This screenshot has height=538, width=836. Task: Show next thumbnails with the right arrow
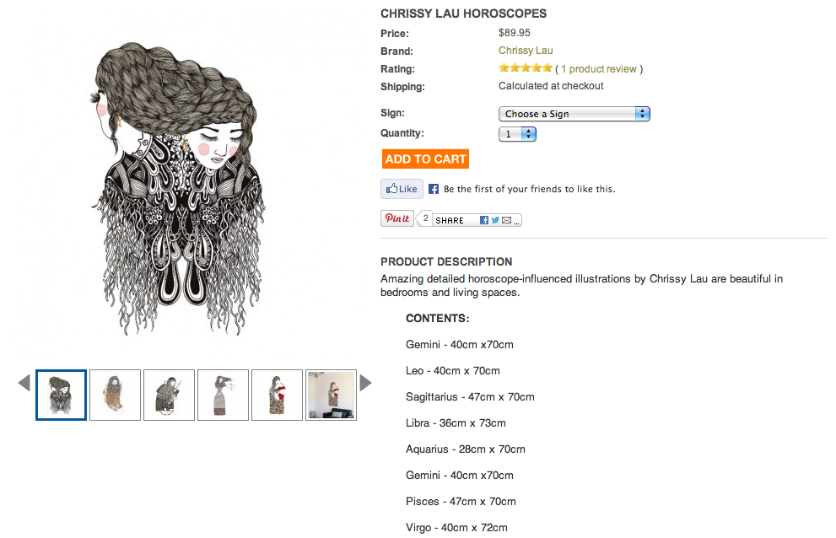366,383
